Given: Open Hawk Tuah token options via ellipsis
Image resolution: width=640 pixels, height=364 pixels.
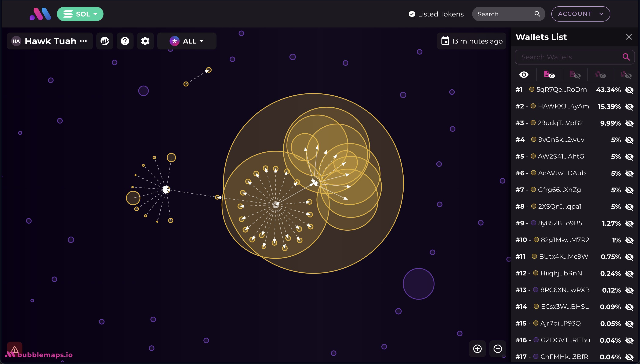Looking at the screenshot, I should pyautogui.click(x=83, y=41).
